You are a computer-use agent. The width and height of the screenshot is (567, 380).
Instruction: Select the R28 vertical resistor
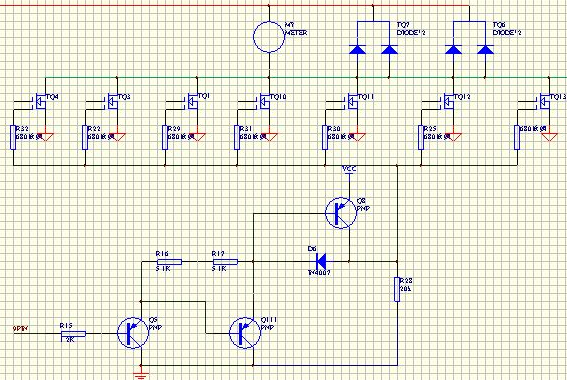point(397,289)
